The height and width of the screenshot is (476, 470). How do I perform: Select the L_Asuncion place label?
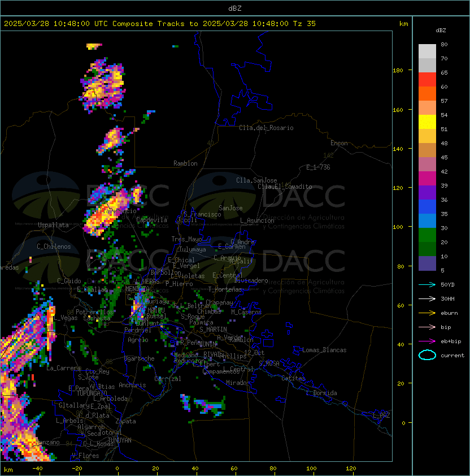[257, 220]
